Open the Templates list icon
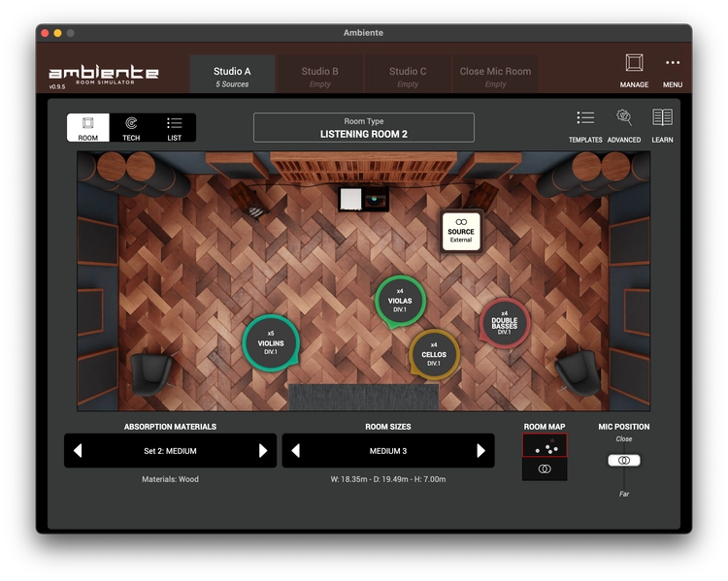The image size is (728, 581). click(x=585, y=118)
